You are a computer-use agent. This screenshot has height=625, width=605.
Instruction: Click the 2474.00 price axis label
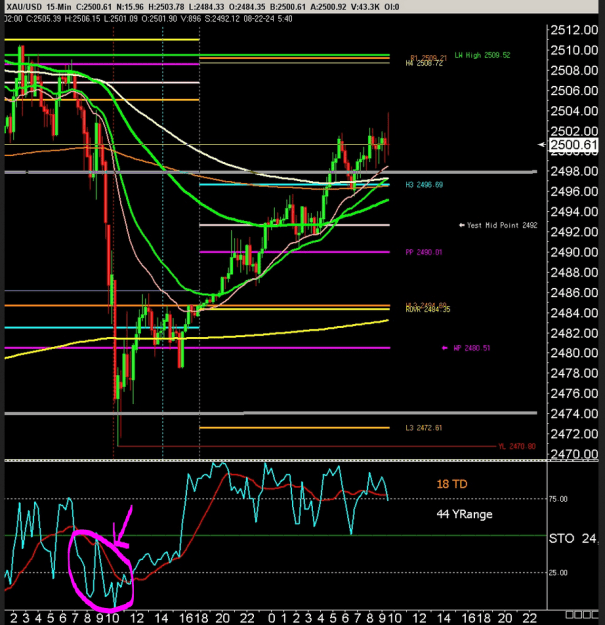574,413
